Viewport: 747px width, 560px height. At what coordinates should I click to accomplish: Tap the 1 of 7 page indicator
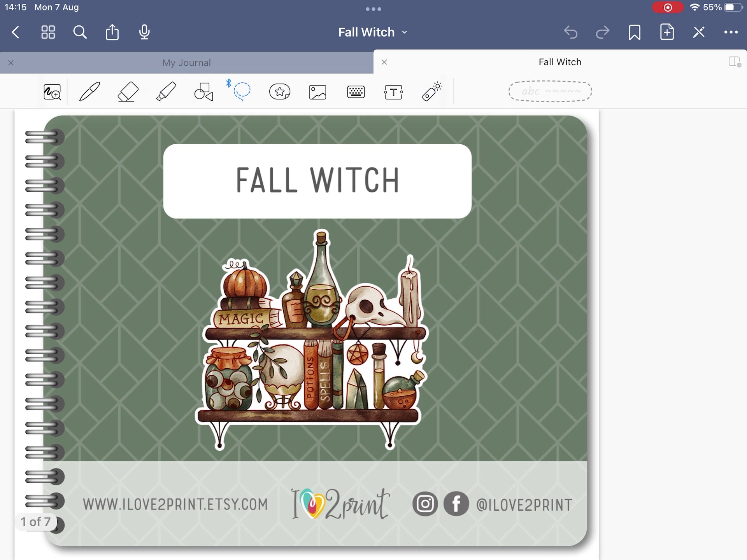pos(36,522)
